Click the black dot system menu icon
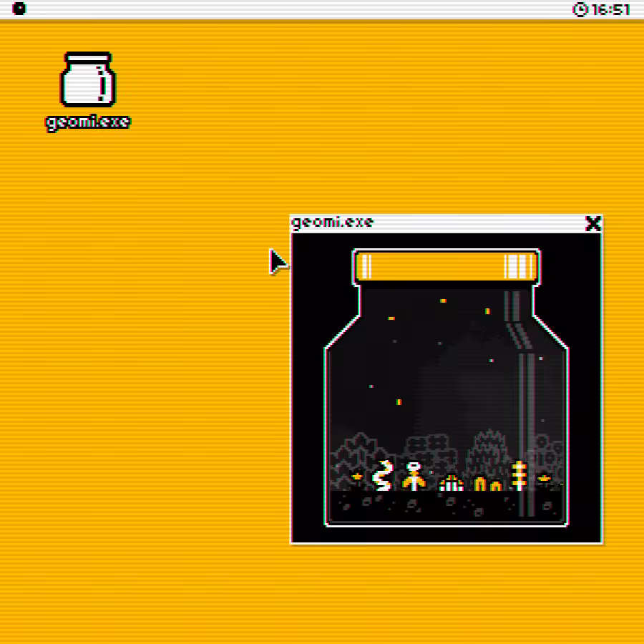This screenshot has width=644, height=644. 19,8
